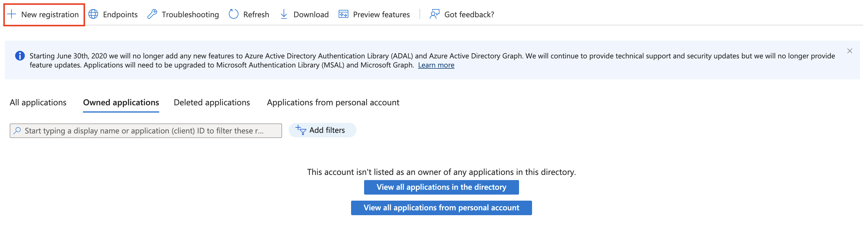The width and height of the screenshot is (868, 230).
Task: Switch to Deleted applications tab
Action: pyautogui.click(x=212, y=102)
